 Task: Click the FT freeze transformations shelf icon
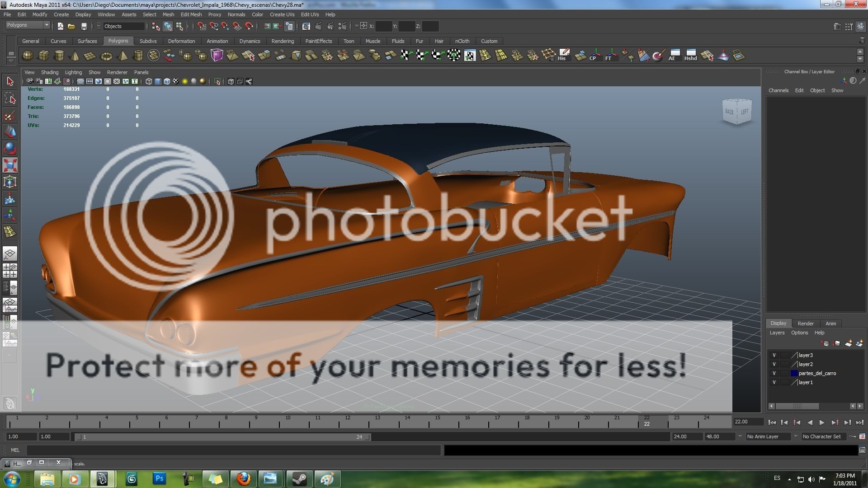609,56
